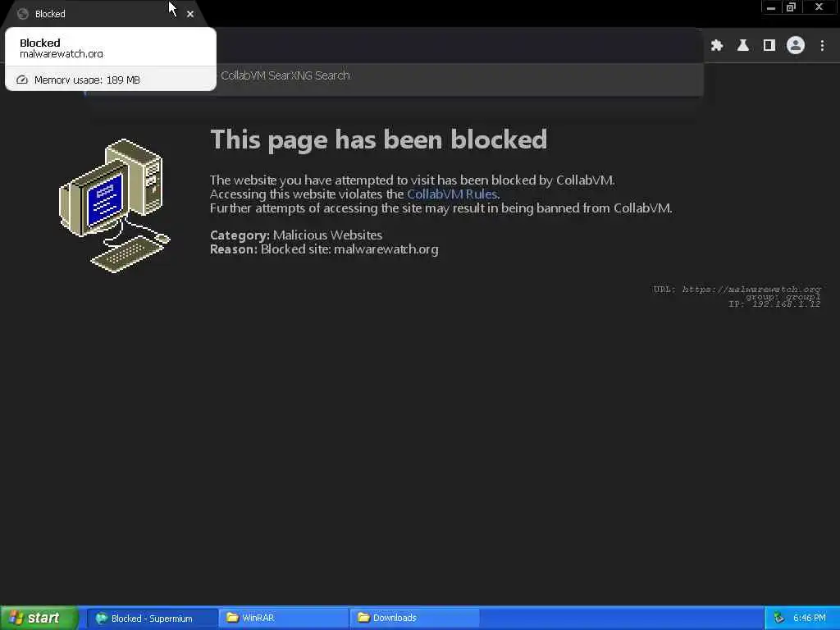This screenshot has height=630, width=840.
Task: Click the This page has been blocked heading
Action: 379,139
